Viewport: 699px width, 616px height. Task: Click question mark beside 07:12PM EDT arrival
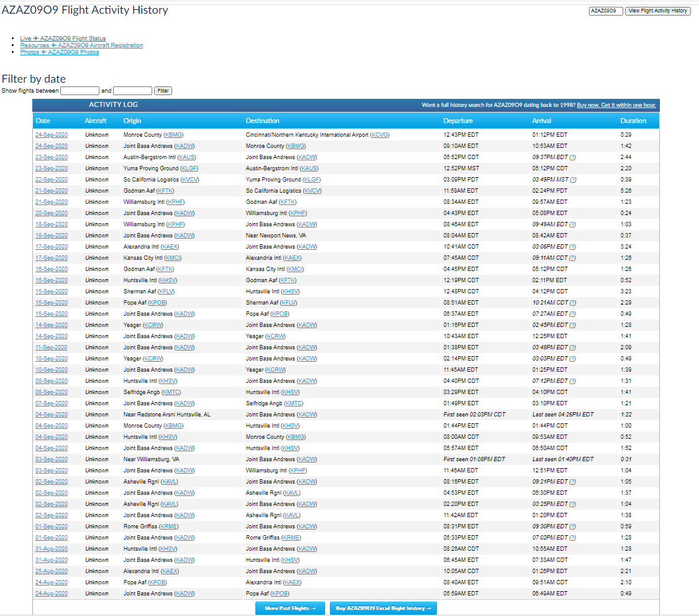[x=573, y=381]
